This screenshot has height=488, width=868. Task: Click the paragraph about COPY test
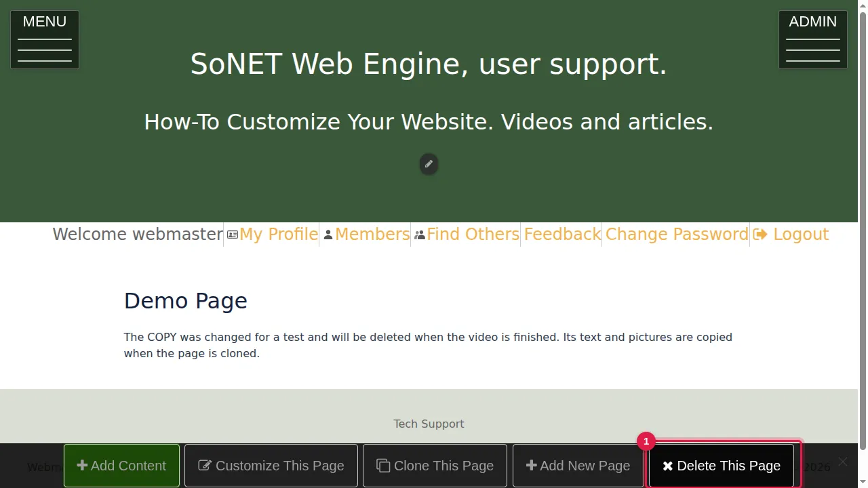coord(428,345)
